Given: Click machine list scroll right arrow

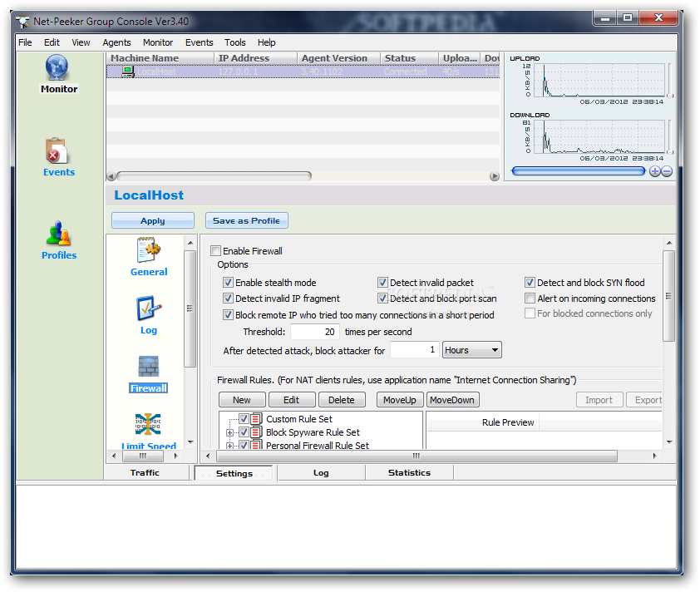Looking at the screenshot, I should tap(494, 176).
